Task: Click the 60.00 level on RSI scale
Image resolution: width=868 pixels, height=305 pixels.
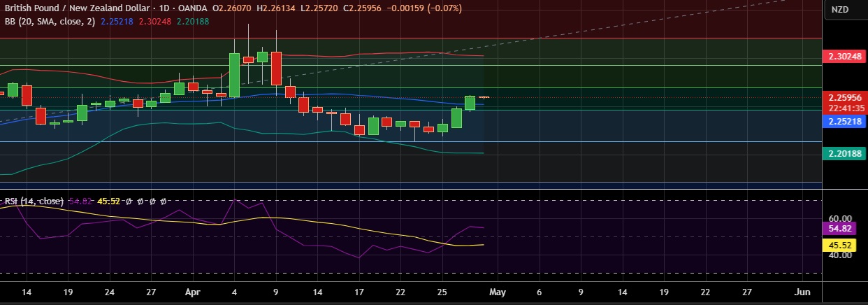Action: [x=840, y=219]
